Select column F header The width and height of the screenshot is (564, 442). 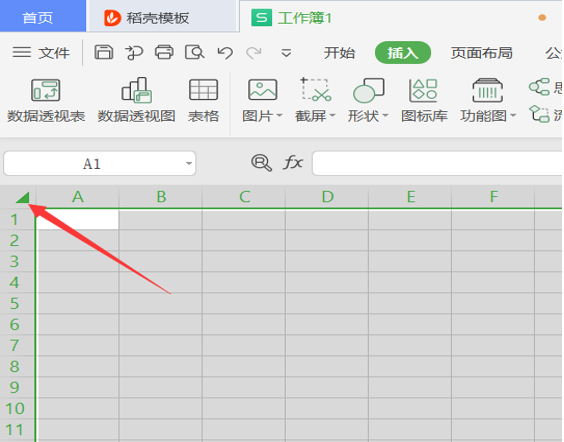[x=494, y=197]
